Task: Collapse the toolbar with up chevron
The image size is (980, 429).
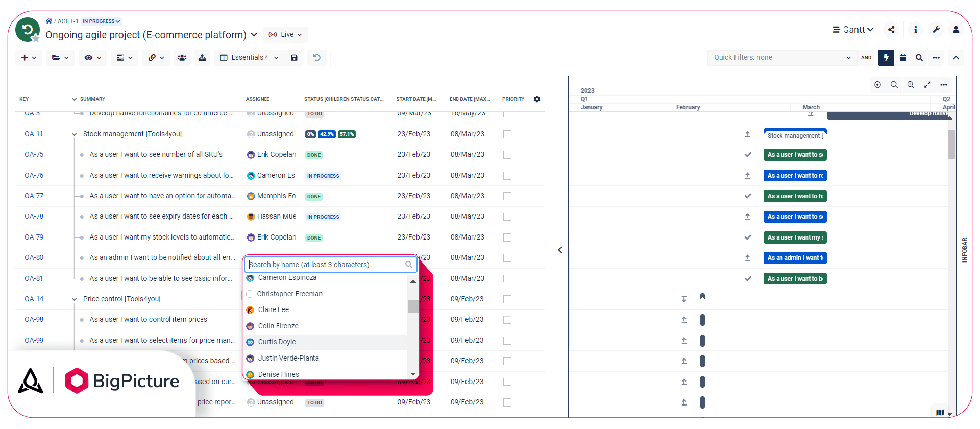Action: [x=956, y=58]
